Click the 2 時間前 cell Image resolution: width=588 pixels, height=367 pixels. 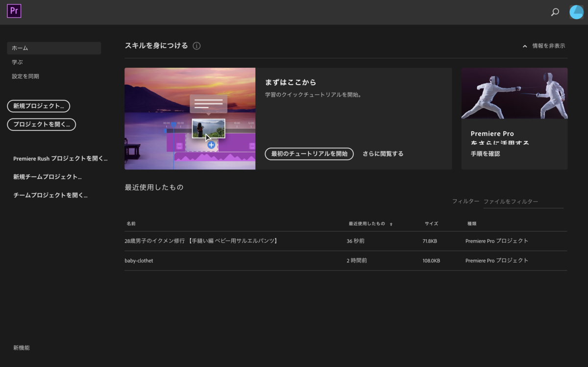click(x=357, y=261)
